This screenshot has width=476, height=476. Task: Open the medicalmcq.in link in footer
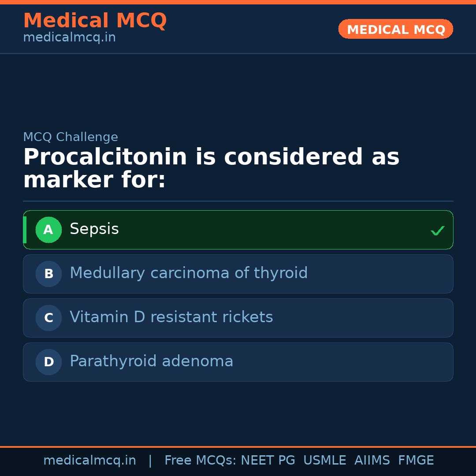89,461
